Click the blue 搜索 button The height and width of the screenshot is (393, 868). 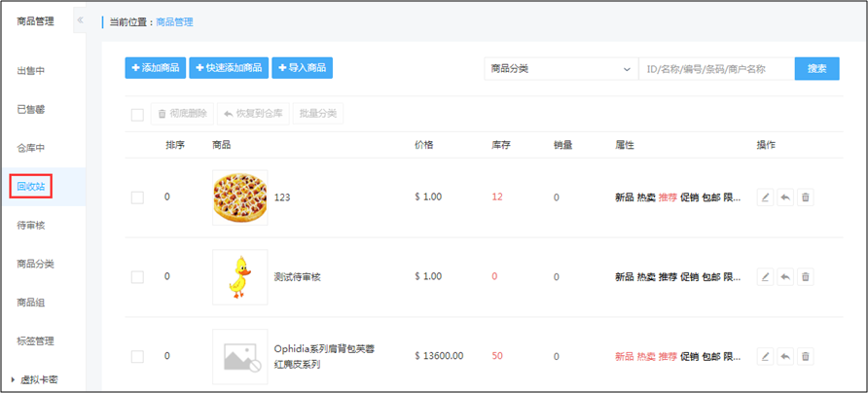(817, 69)
